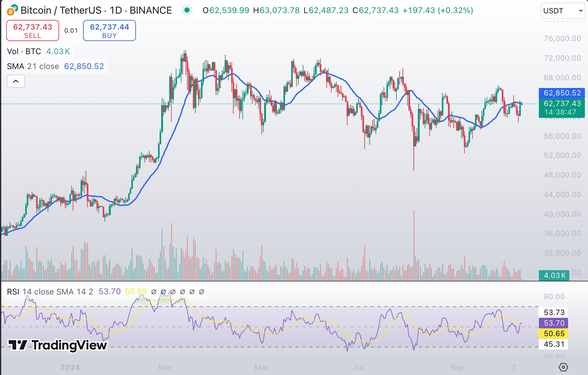The height and width of the screenshot is (375, 588).
Task: Select the RSI 14 close indicator legend
Action: click(x=50, y=292)
